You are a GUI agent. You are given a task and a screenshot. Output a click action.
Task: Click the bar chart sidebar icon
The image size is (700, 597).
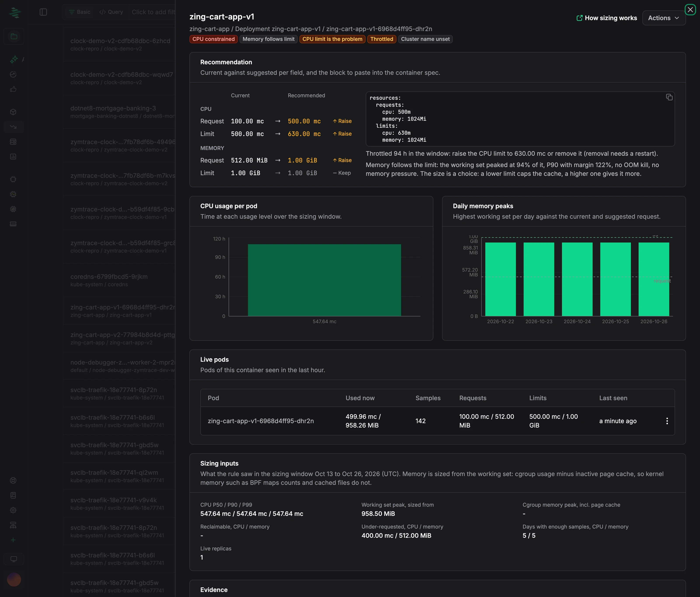coord(13,157)
